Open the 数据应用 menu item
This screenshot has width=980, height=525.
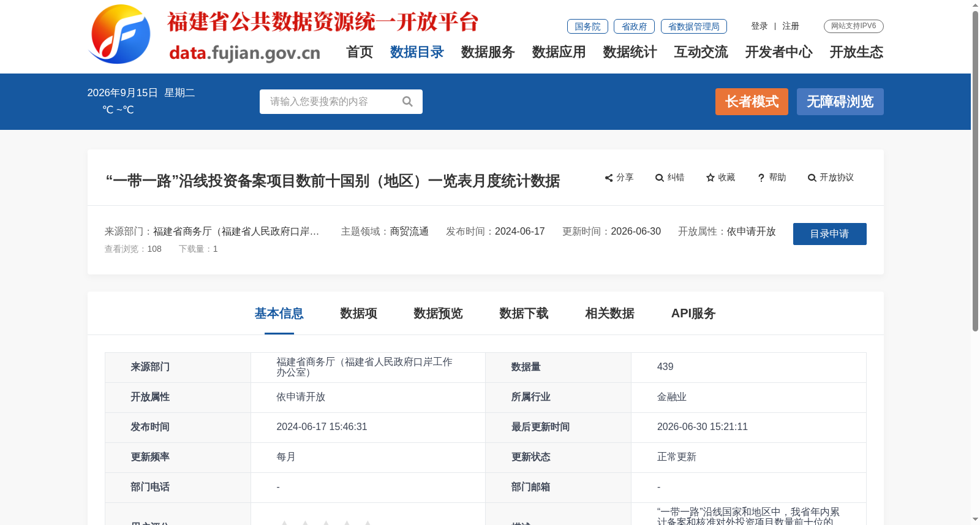559,52
